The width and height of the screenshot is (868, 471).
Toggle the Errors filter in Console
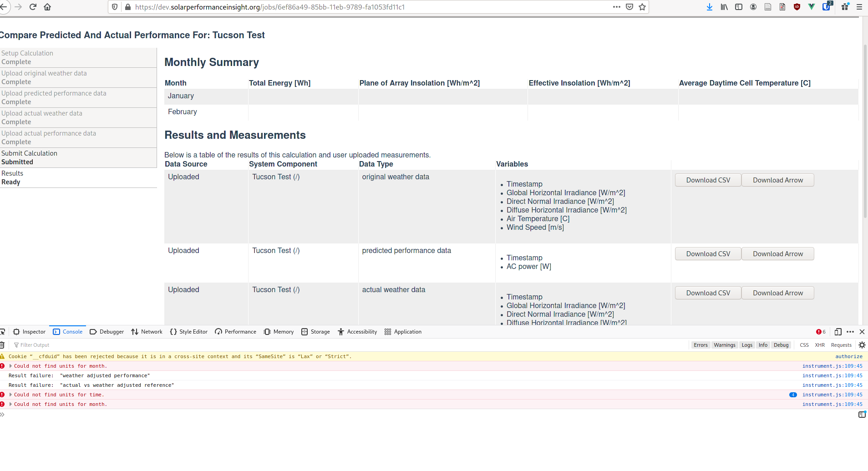pos(700,345)
